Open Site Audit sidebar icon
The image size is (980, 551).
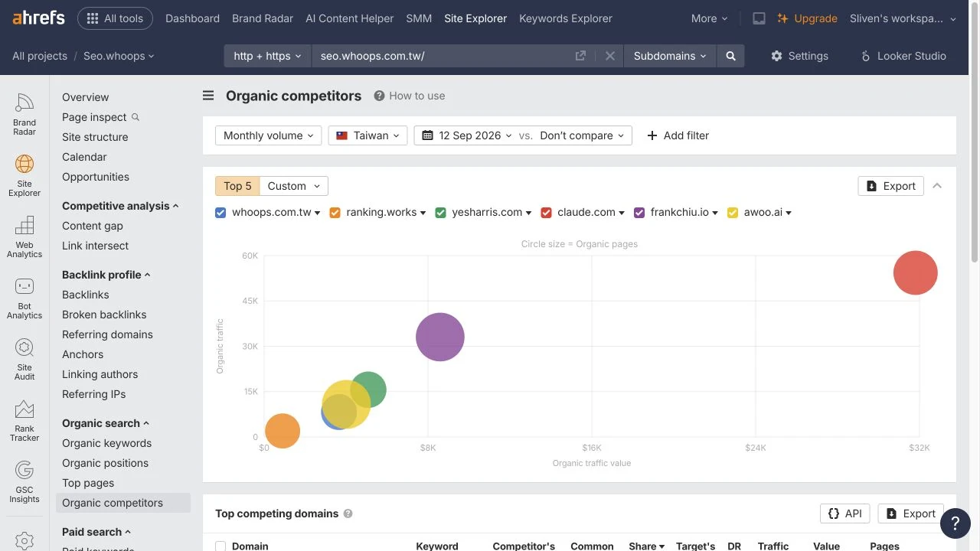pyautogui.click(x=24, y=359)
